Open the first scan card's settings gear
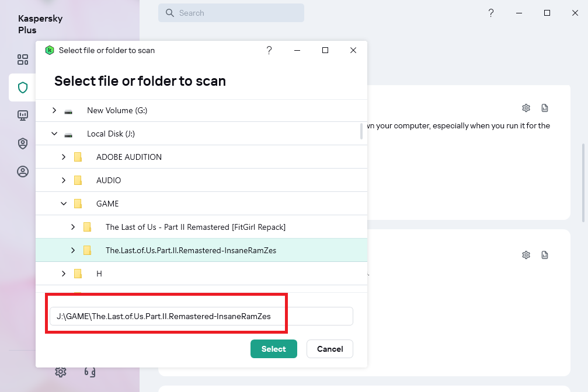Image resolution: width=588 pixels, height=392 pixels. coord(526,108)
